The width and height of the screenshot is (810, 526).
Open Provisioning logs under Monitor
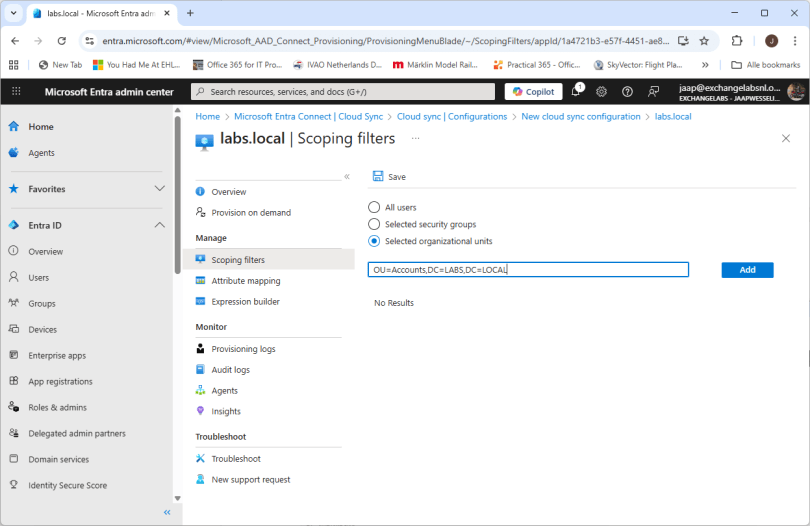point(243,349)
